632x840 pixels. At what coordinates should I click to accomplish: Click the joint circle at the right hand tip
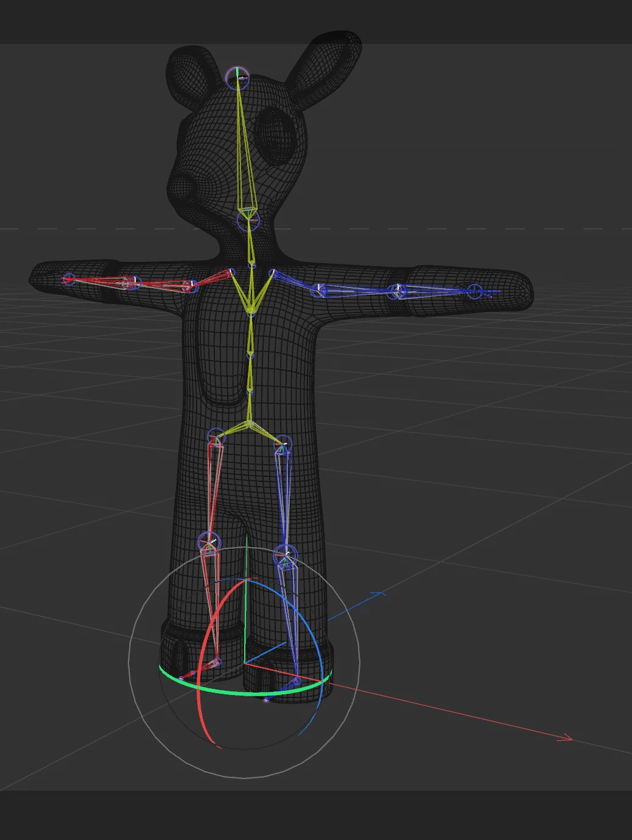pos(476,291)
